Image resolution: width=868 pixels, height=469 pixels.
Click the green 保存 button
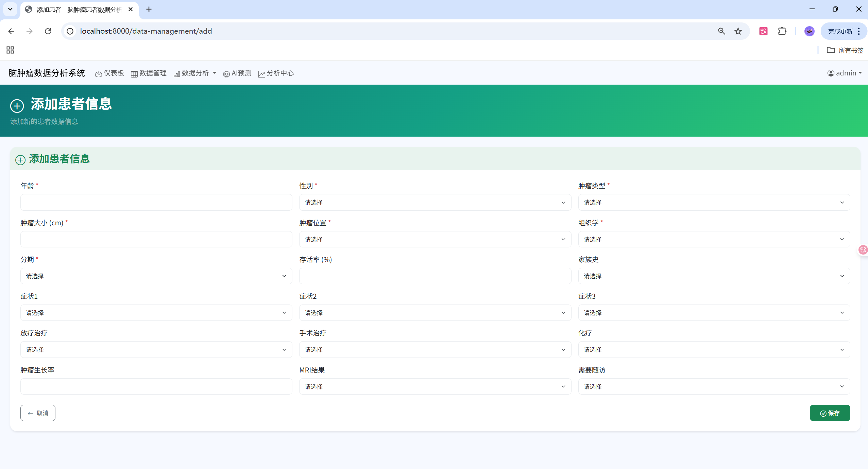click(830, 413)
